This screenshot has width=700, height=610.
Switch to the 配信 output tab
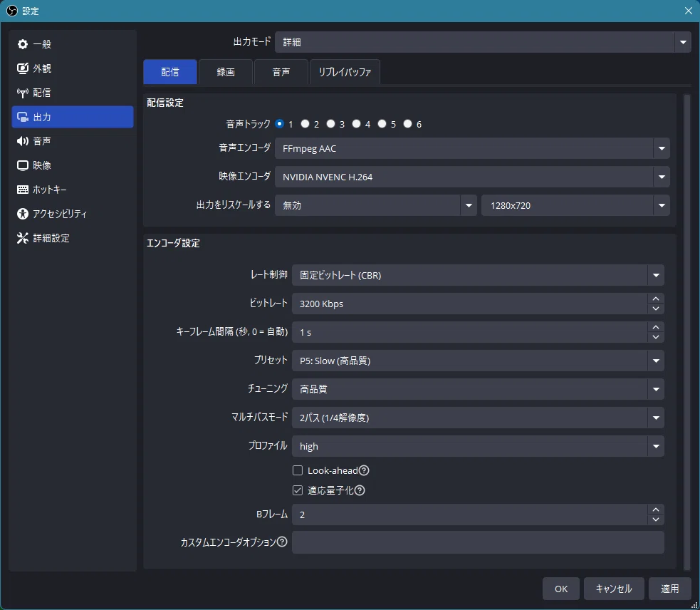(170, 72)
